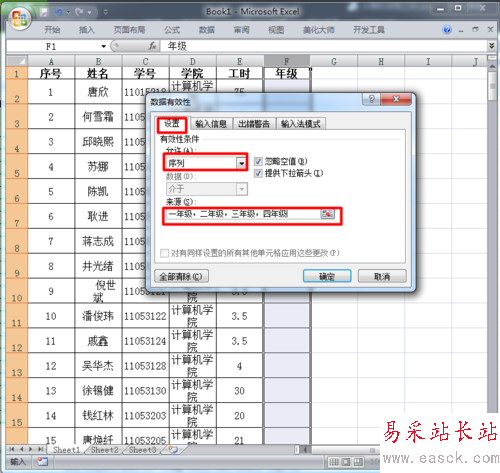Click cell containing 唐欣
The width and height of the screenshot is (500, 473).
pos(98,92)
